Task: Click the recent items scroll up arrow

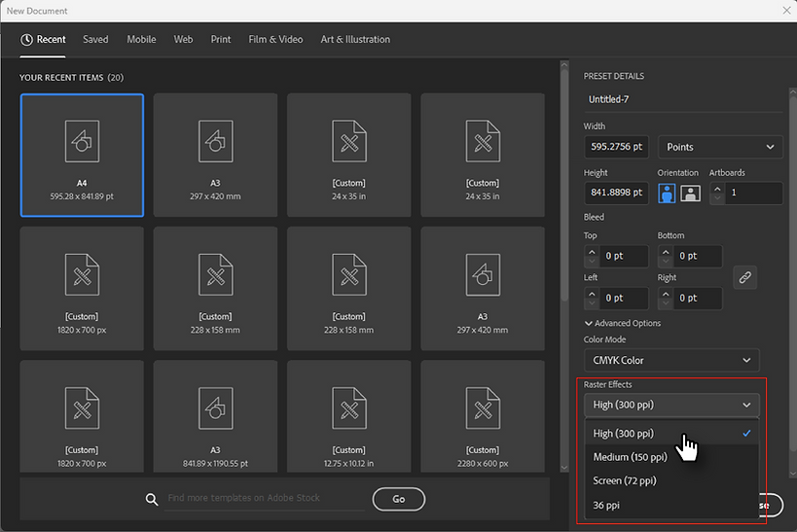Action: [x=564, y=64]
